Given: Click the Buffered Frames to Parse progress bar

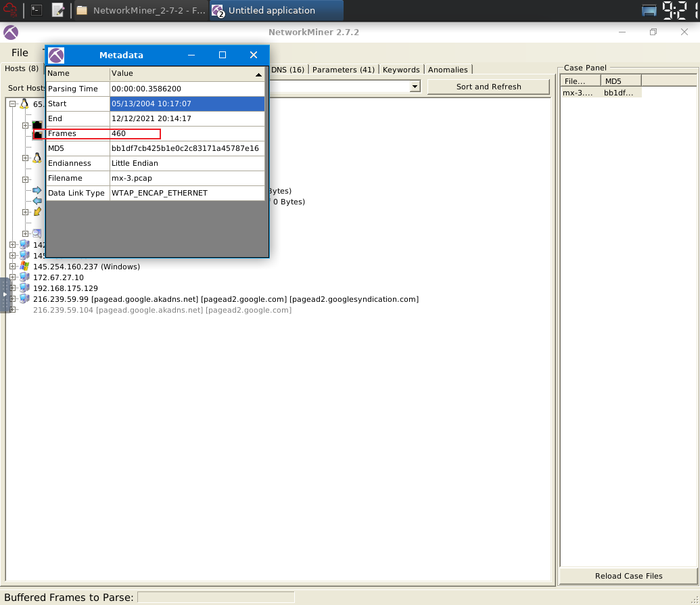Looking at the screenshot, I should [x=216, y=598].
